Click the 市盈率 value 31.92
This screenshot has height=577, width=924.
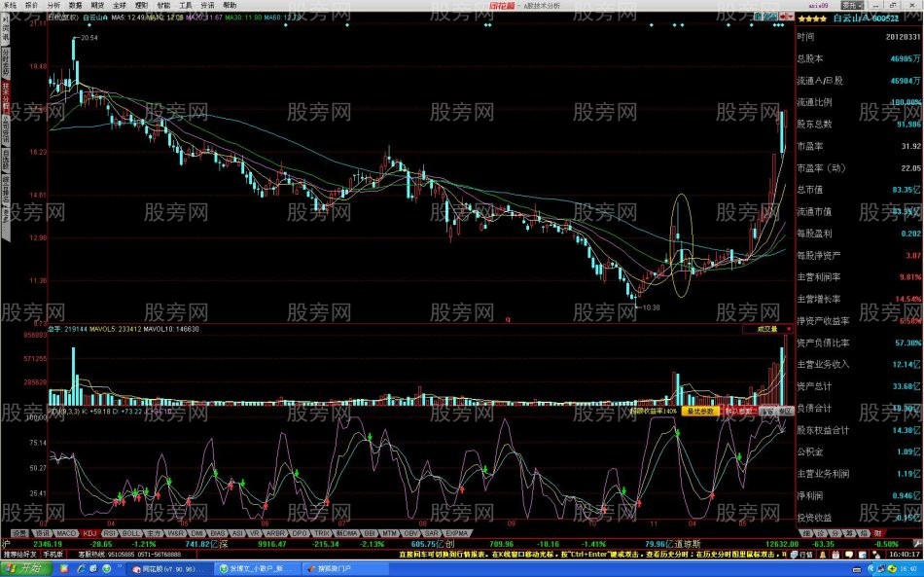click(910, 146)
